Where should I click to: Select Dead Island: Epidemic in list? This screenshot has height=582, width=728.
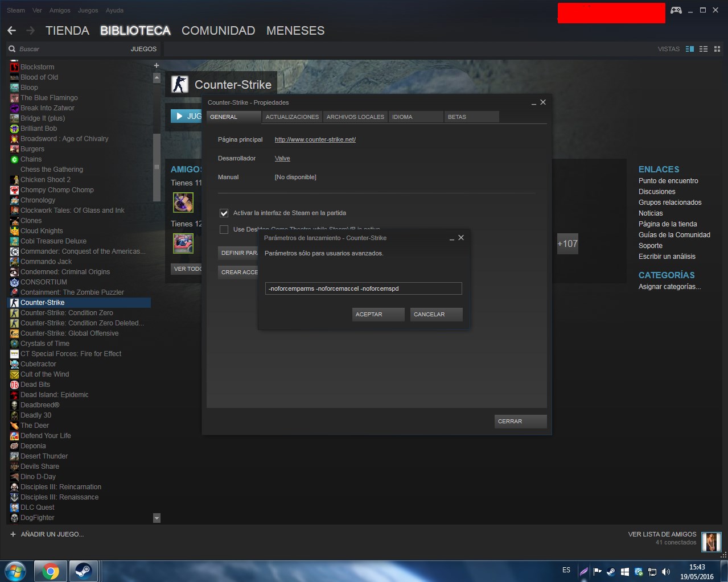pos(79,395)
